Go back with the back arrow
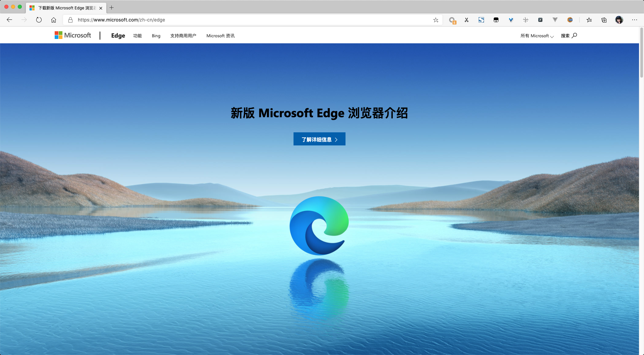The width and height of the screenshot is (644, 355). (x=9, y=20)
